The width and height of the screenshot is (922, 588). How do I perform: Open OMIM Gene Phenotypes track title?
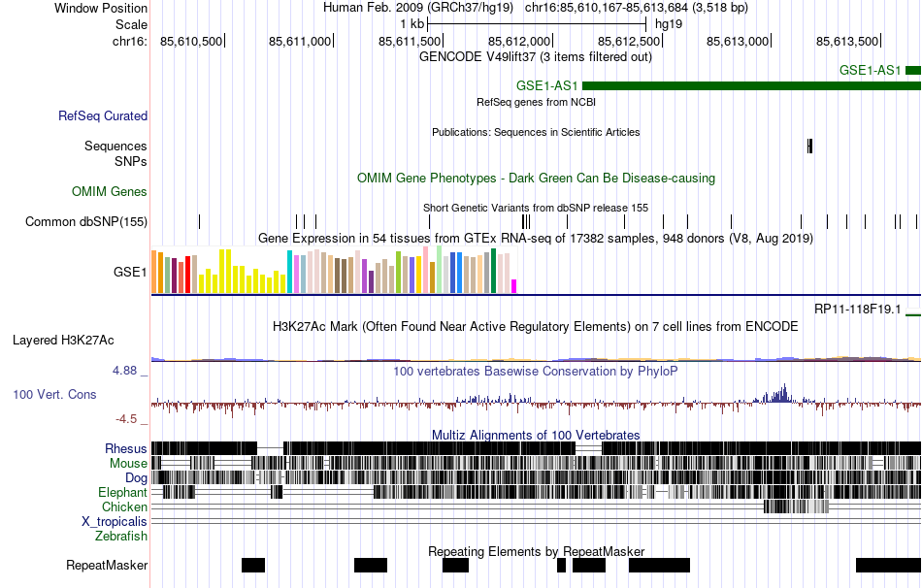click(537, 179)
